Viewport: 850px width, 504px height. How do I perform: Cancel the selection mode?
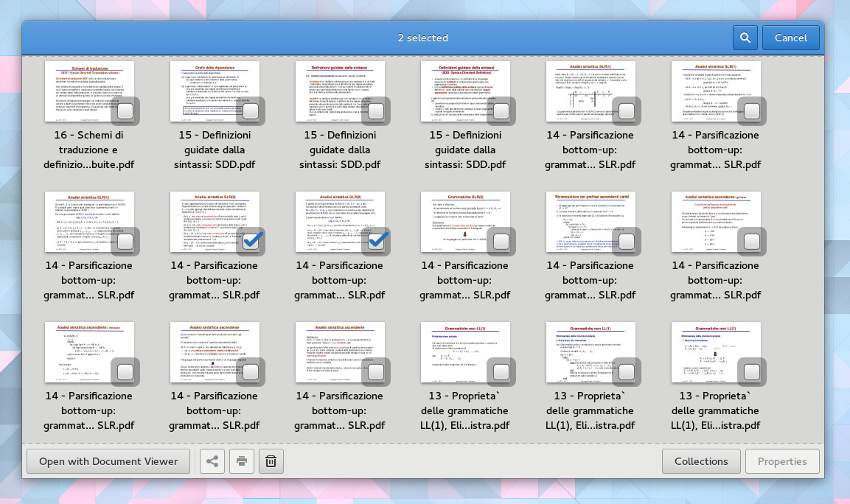[x=790, y=37]
